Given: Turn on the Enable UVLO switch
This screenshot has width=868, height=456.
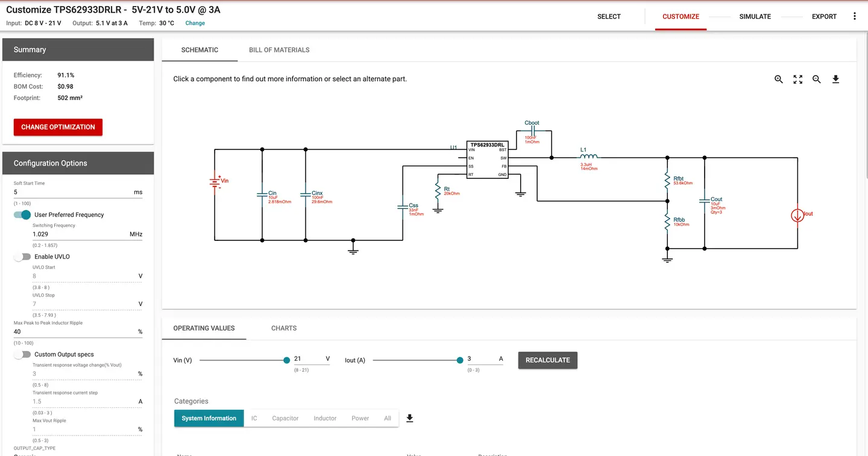Looking at the screenshot, I should point(22,257).
